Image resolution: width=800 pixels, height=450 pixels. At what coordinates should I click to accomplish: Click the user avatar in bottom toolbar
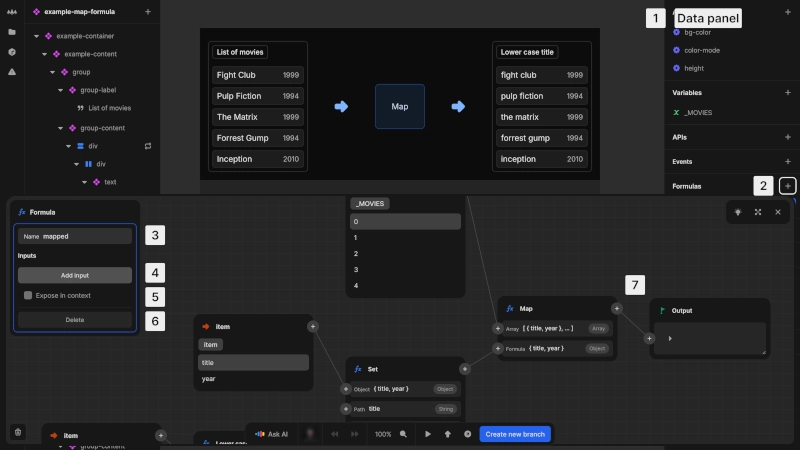tap(310, 434)
